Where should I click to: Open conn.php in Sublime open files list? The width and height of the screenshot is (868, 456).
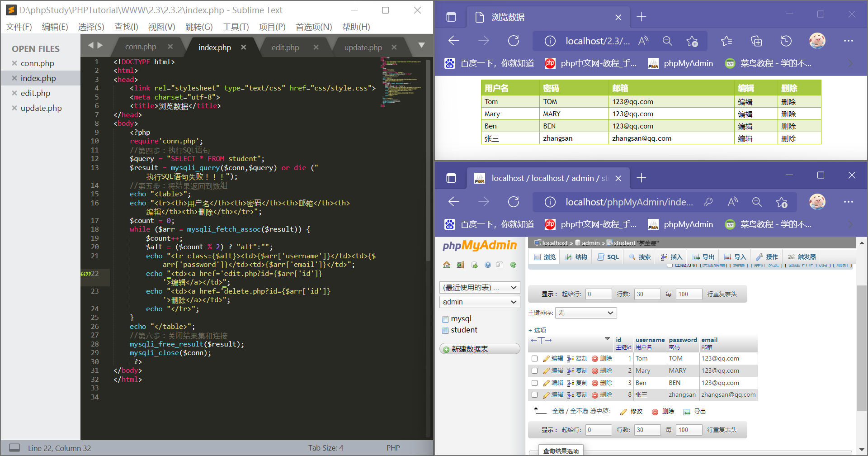pos(37,63)
